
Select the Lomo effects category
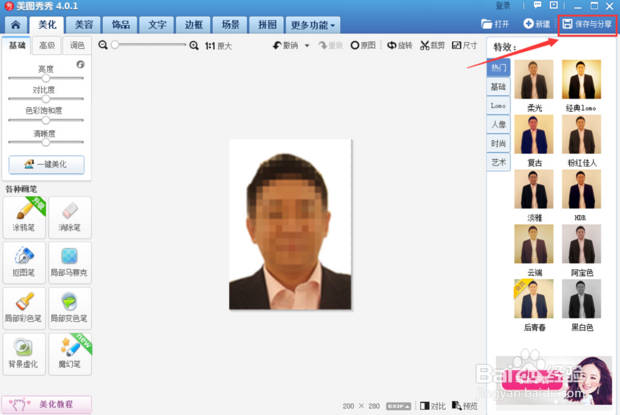498,106
